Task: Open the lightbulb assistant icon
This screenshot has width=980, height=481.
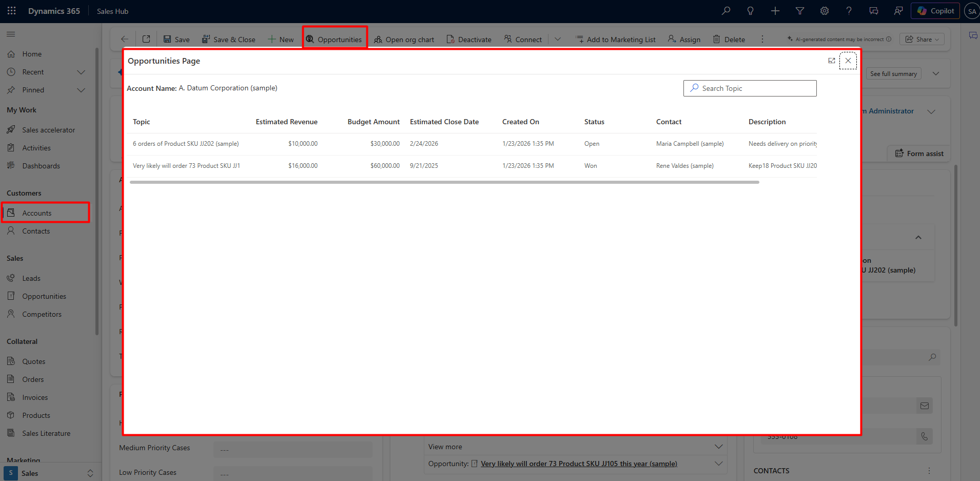Action: (x=750, y=11)
